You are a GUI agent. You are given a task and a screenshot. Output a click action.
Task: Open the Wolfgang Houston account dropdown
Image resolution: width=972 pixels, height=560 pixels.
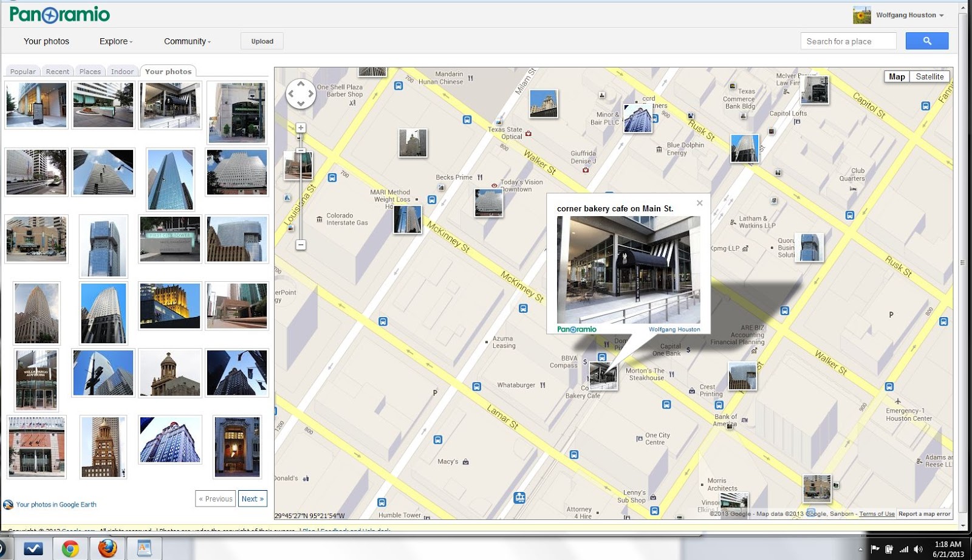[x=910, y=15]
